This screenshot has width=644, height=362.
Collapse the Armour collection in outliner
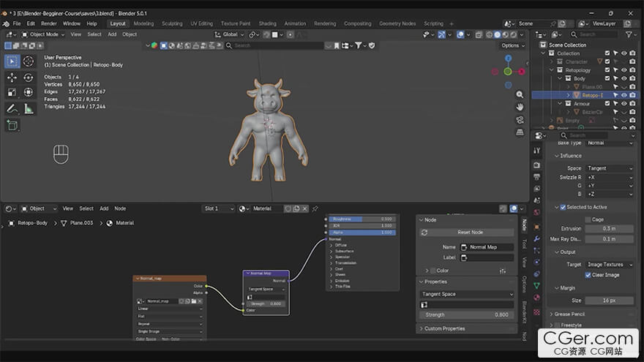click(x=560, y=103)
